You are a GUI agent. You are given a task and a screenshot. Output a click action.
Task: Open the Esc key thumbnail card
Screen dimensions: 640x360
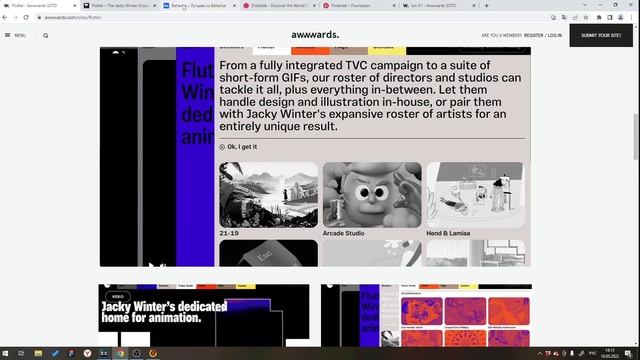point(269,253)
